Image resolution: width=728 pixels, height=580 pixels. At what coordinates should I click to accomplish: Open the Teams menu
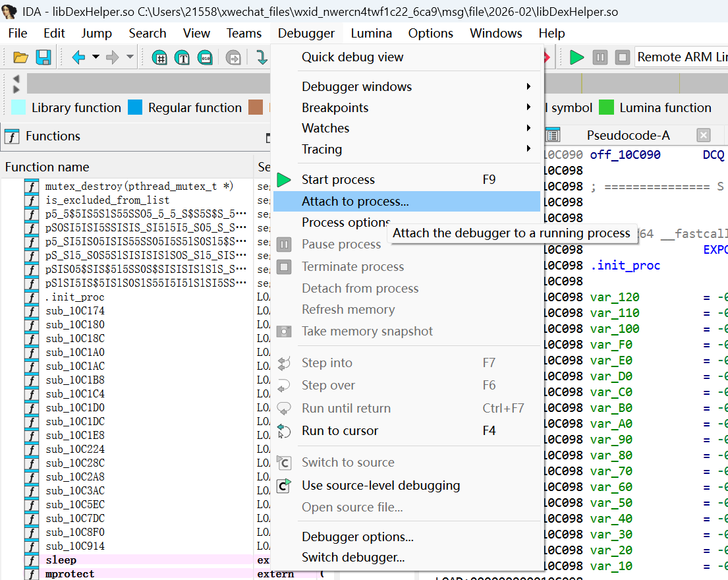pyautogui.click(x=244, y=34)
